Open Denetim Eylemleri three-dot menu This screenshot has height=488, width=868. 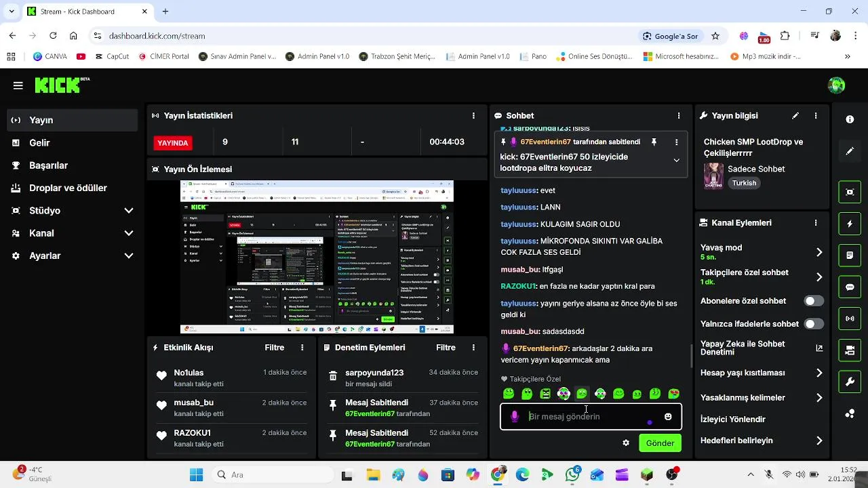coord(474,348)
